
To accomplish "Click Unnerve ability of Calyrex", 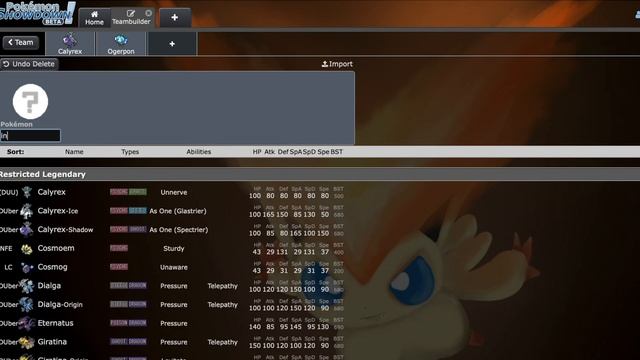I will click(174, 192).
